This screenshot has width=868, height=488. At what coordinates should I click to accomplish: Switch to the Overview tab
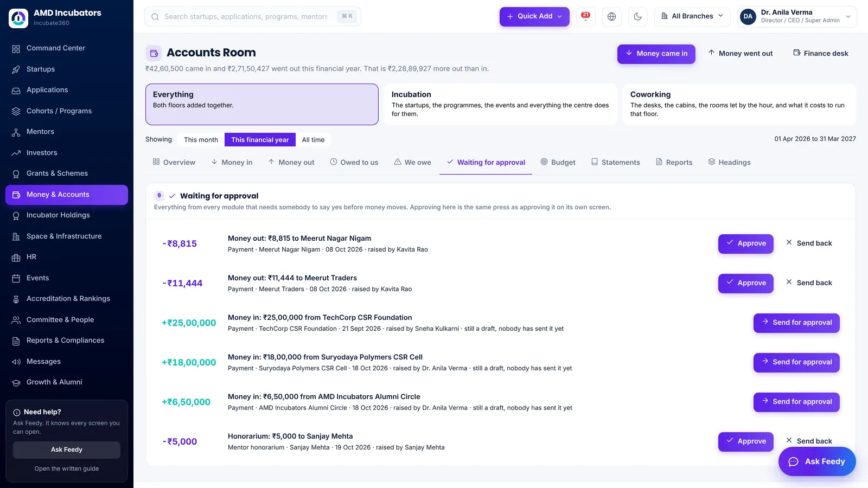174,162
